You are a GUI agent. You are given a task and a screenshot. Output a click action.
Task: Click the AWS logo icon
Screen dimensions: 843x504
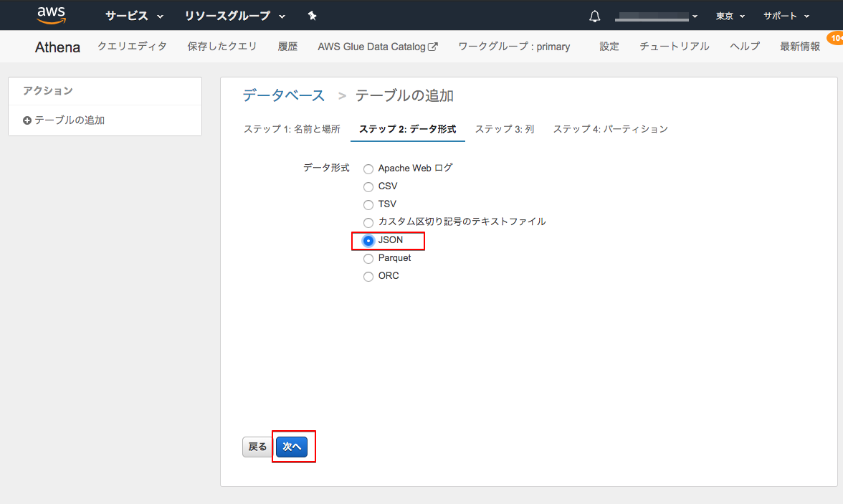point(51,16)
